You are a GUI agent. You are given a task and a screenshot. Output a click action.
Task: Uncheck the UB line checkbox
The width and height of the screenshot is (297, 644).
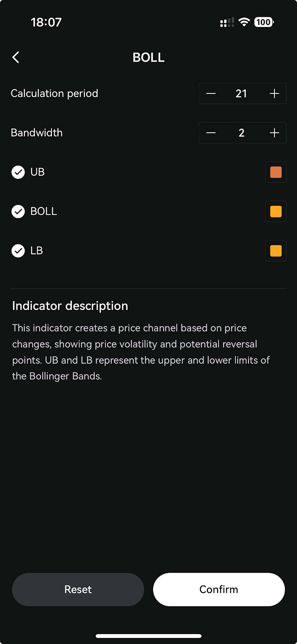pos(18,172)
